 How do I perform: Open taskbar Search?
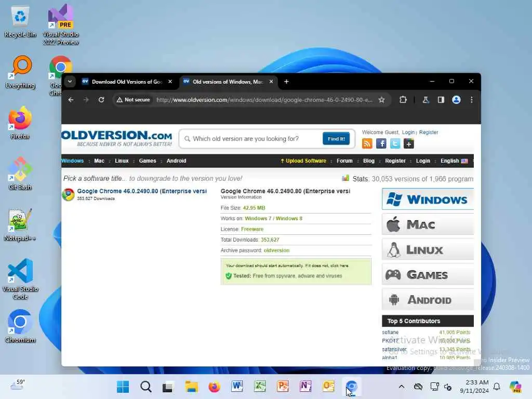(146, 387)
